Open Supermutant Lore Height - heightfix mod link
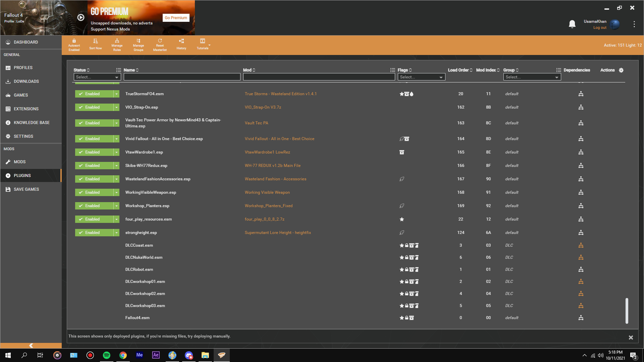The image size is (644, 362). (278, 233)
